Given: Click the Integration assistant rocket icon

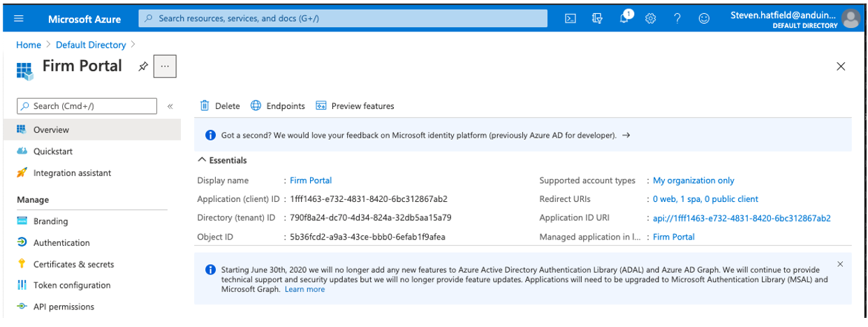Looking at the screenshot, I should pyautogui.click(x=22, y=173).
